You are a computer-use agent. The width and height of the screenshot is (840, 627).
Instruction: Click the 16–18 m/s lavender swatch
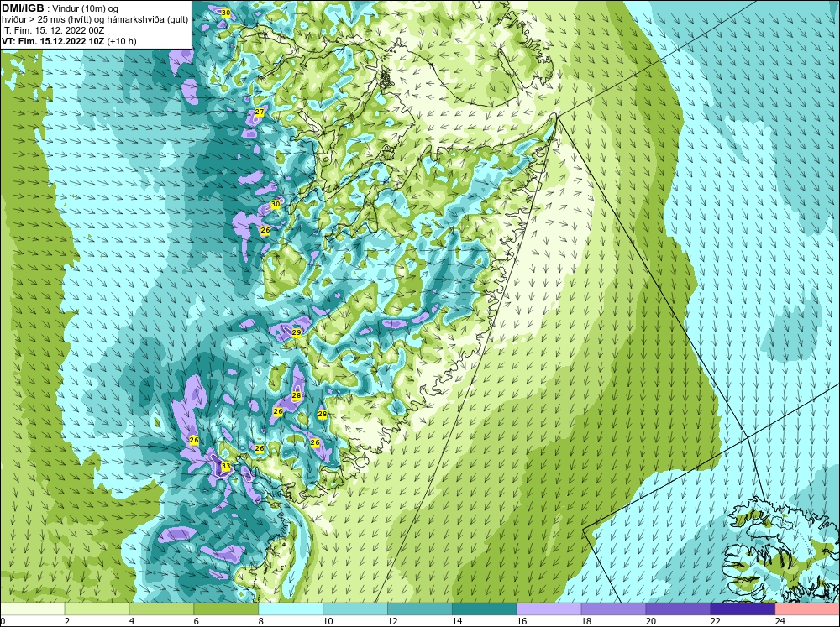pyautogui.click(x=549, y=609)
